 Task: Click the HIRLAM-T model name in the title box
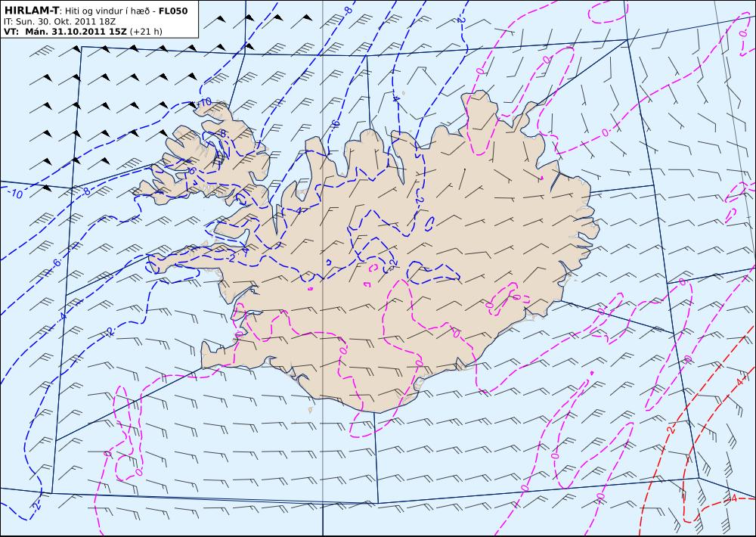[x=31, y=11]
